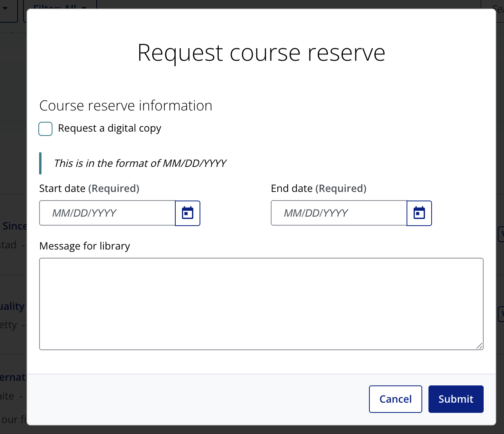This screenshot has height=434, width=504.
Task: Submit the course reserve request
Action: (456, 399)
